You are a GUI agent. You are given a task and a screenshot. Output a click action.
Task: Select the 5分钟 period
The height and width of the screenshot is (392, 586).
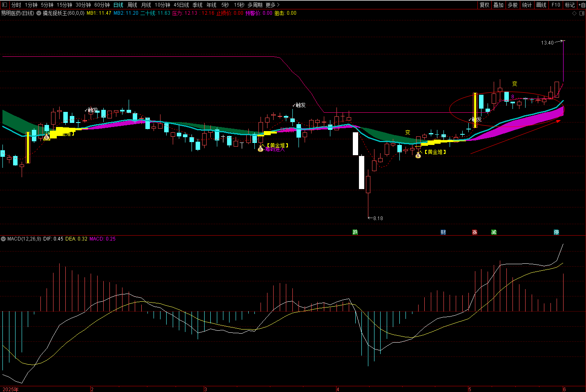[47, 5]
